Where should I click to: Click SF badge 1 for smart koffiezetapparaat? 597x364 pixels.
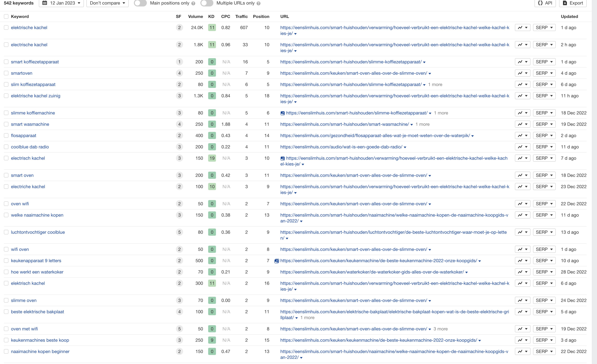tap(179, 62)
